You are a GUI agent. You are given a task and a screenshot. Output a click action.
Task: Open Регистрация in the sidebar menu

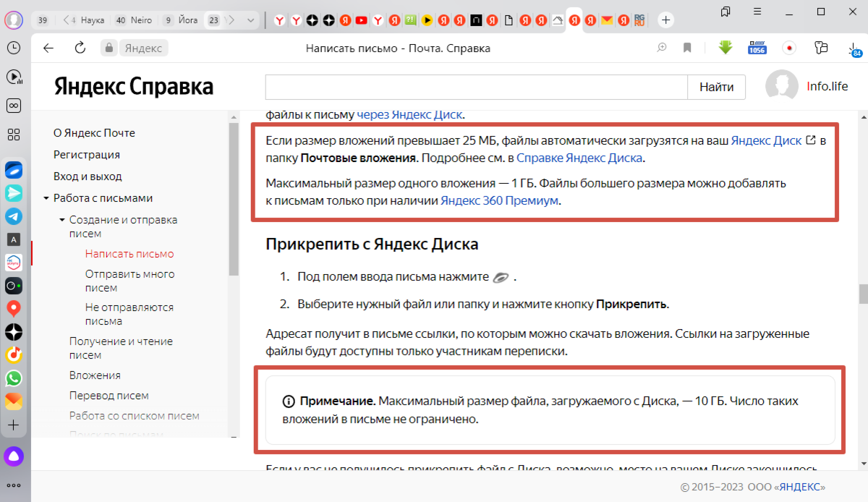tap(87, 155)
